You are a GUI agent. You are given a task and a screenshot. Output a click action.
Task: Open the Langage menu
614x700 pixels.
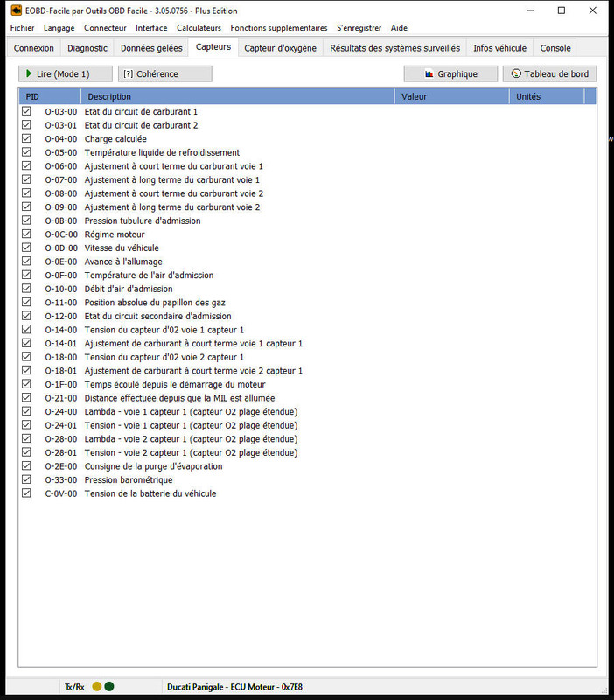click(x=59, y=28)
